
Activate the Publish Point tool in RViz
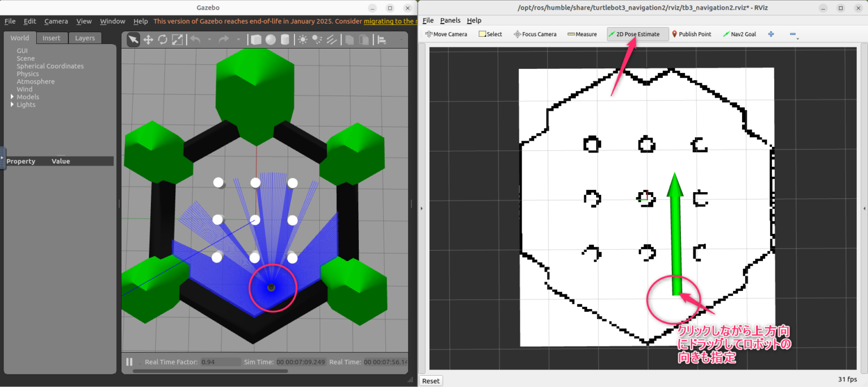pos(691,34)
